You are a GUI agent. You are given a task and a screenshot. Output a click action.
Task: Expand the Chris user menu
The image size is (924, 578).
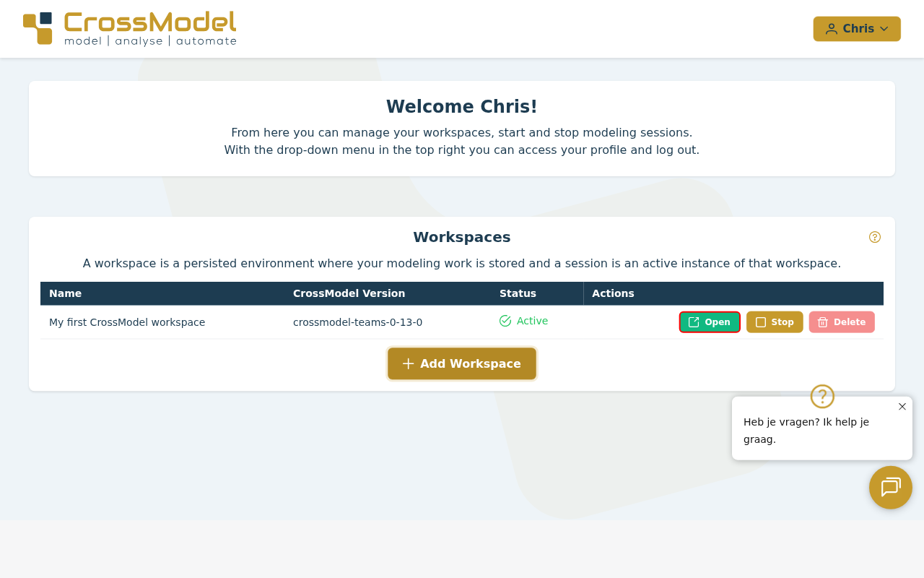tap(857, 29)
